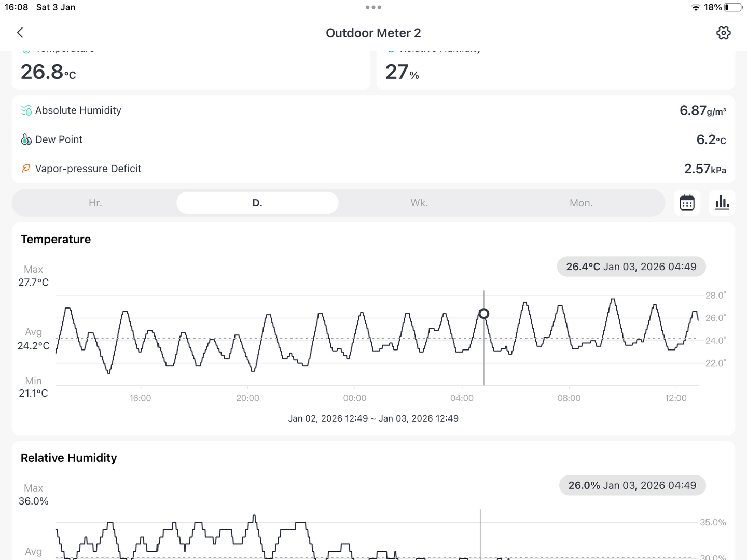
Task: Tap the 26.0% humidity reading tooltip
Action: [x=632, y=485]
